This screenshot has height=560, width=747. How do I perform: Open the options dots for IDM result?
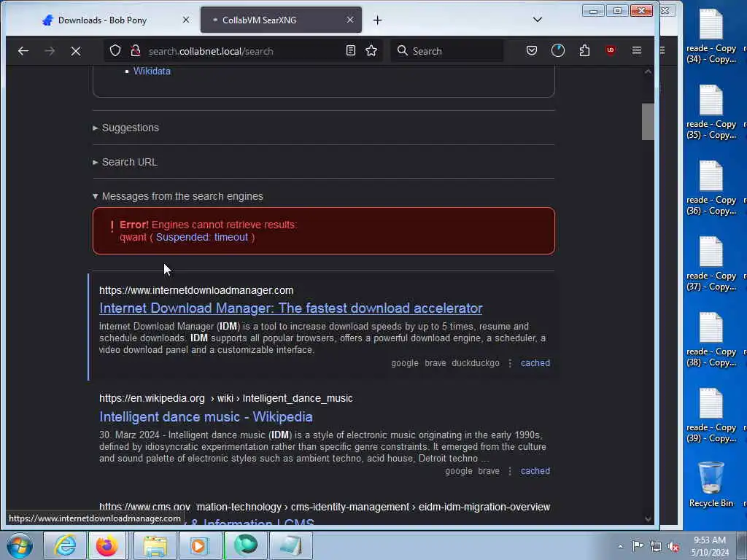coord(510,363)
